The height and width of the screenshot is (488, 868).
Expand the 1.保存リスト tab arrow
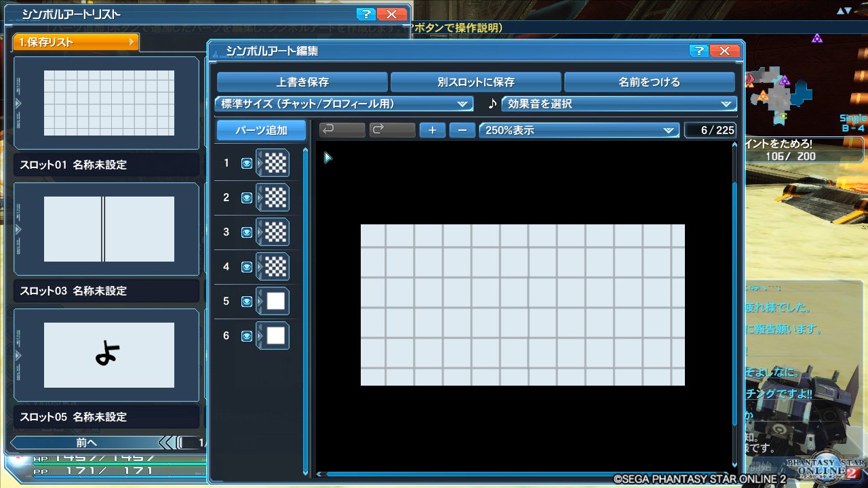[x=131, y=42]
